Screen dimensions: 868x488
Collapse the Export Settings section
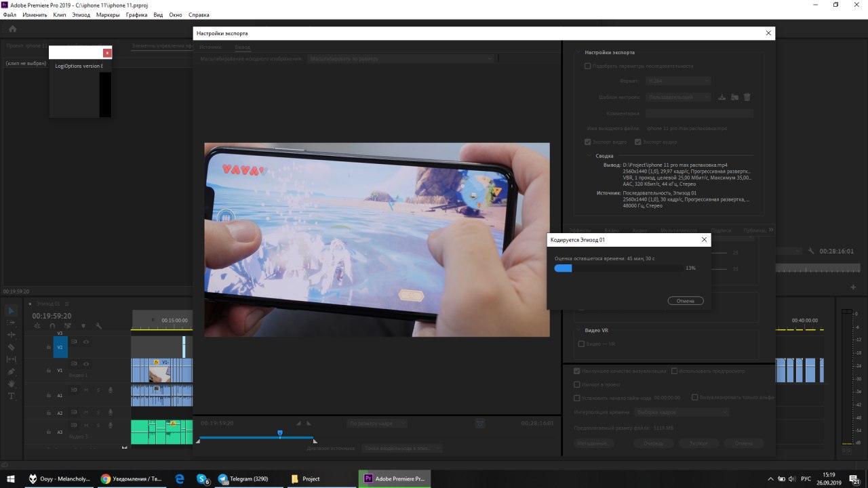tap(578, 52)
